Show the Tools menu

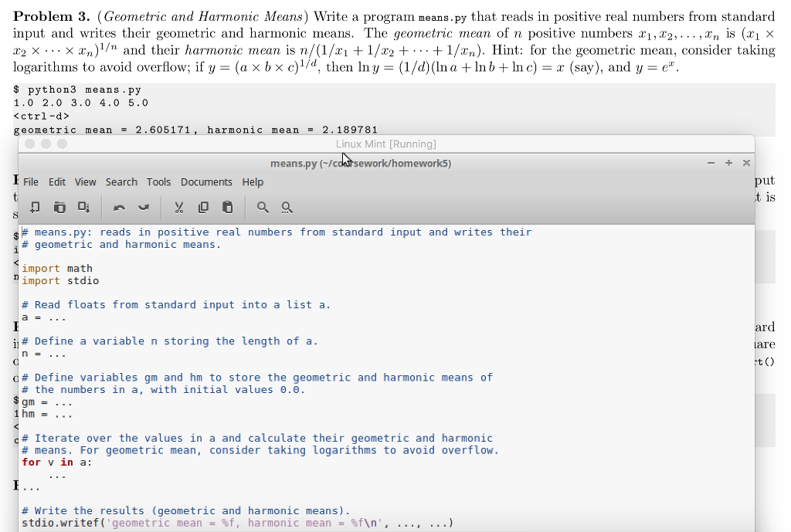(x=158, y=182)
